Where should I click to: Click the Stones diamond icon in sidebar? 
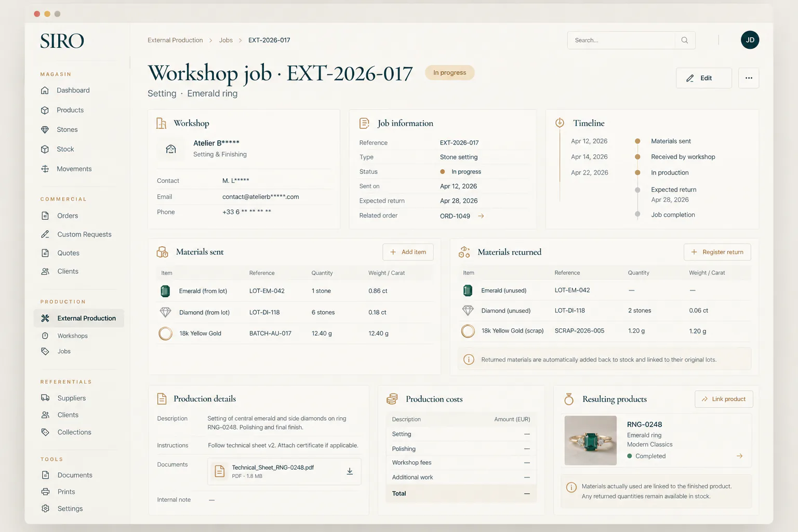click(x=45, y=130)
